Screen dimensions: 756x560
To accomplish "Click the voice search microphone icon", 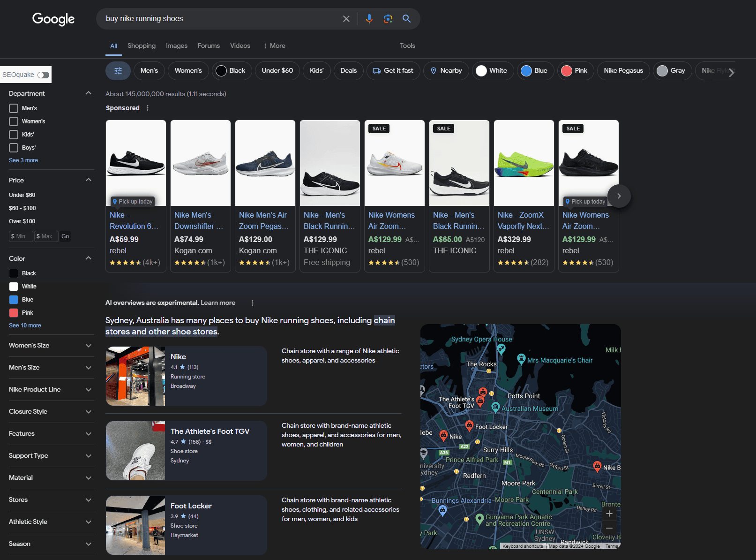I will 369,19.
